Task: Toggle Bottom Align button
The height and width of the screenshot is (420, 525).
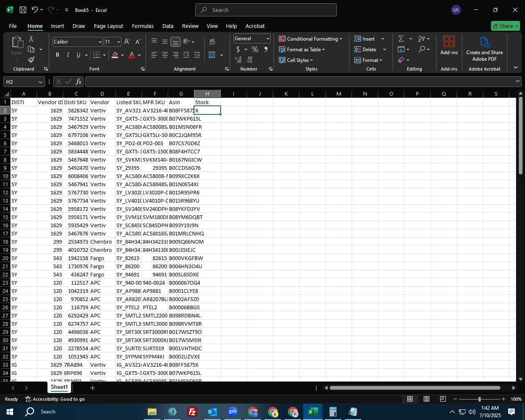Action: 176,41
